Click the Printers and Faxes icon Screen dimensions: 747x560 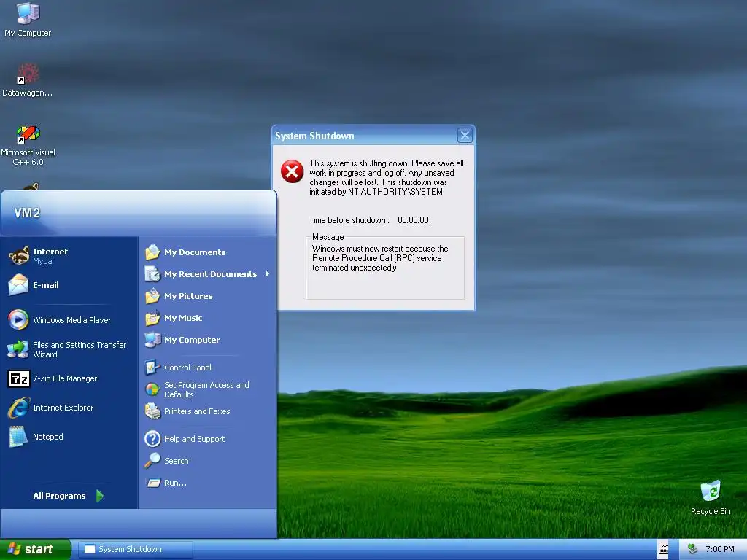click(152, 411)
